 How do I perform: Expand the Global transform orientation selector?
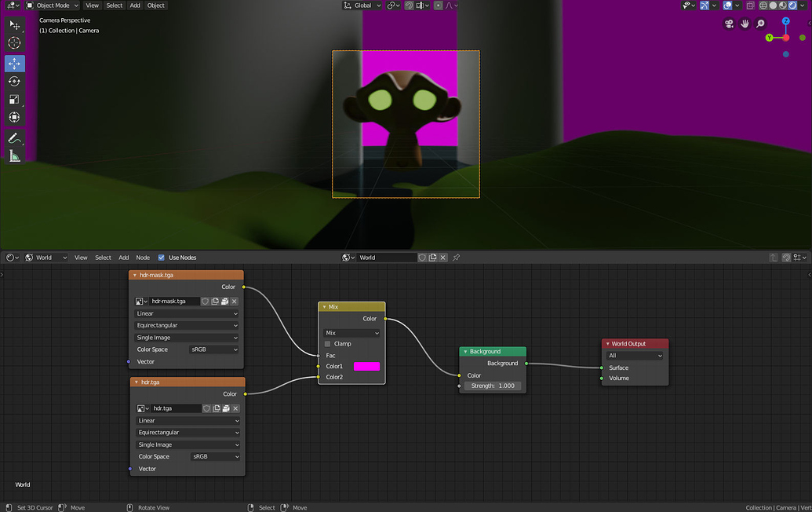(x=362, y=5)
